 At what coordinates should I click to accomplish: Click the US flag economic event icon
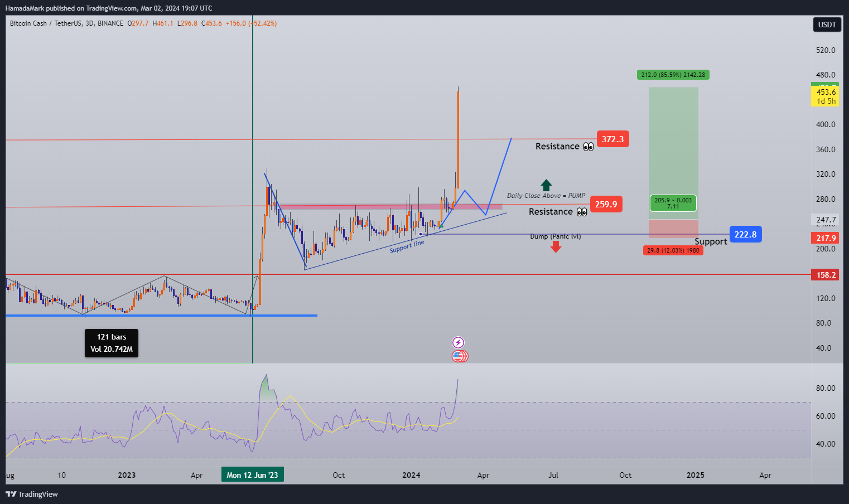[459, 356]
